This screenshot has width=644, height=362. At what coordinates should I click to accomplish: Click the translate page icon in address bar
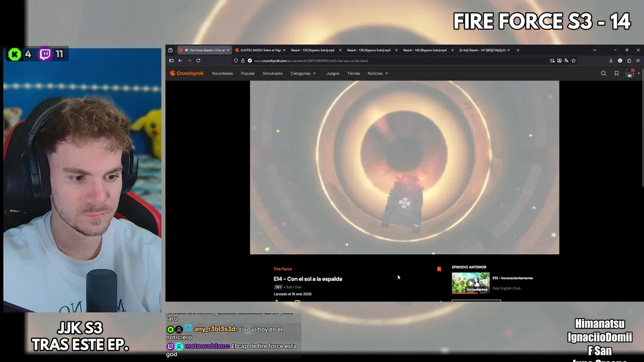[566, 60]
